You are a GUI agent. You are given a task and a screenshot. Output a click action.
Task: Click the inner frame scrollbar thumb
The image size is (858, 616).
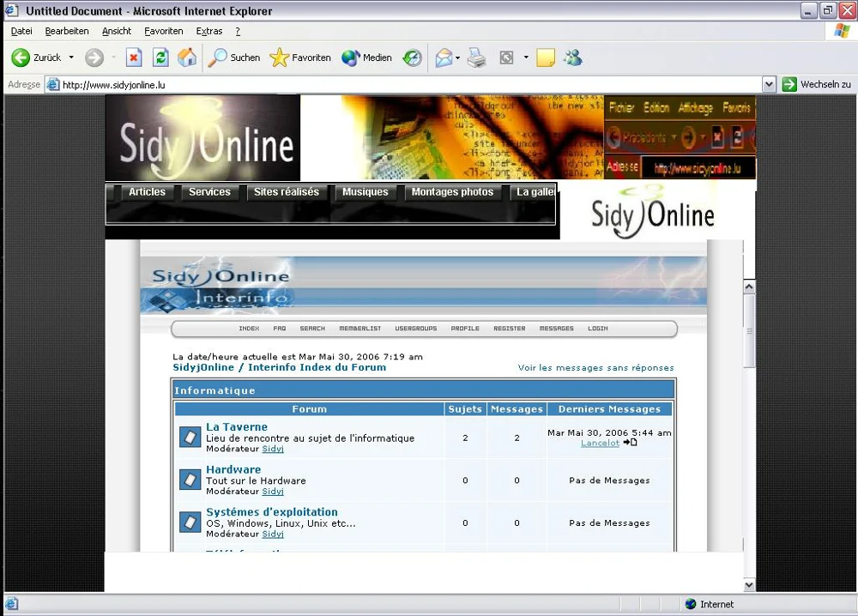pos(749,331)
